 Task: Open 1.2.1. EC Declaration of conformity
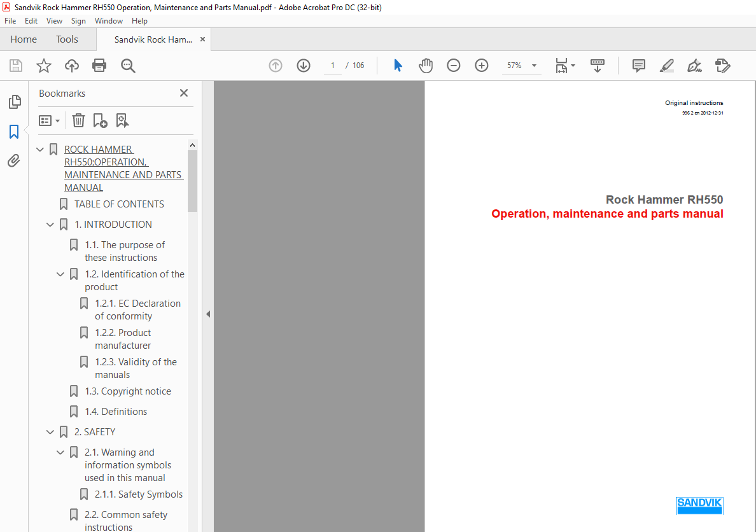point(138,310)
